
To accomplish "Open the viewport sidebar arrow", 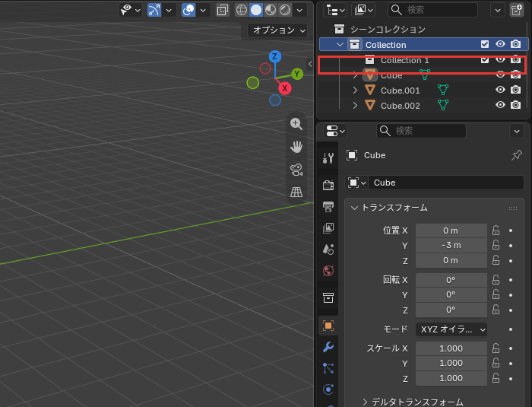I will click(310, 64).
